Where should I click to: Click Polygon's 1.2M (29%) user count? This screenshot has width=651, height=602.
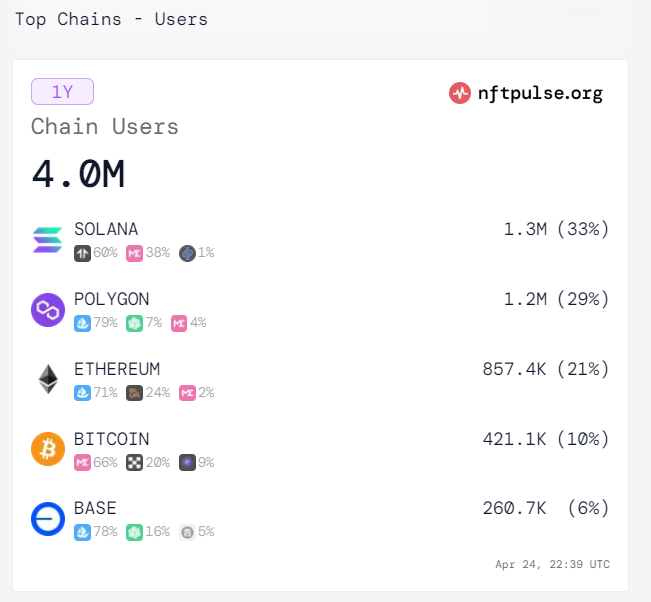(556, 299)
